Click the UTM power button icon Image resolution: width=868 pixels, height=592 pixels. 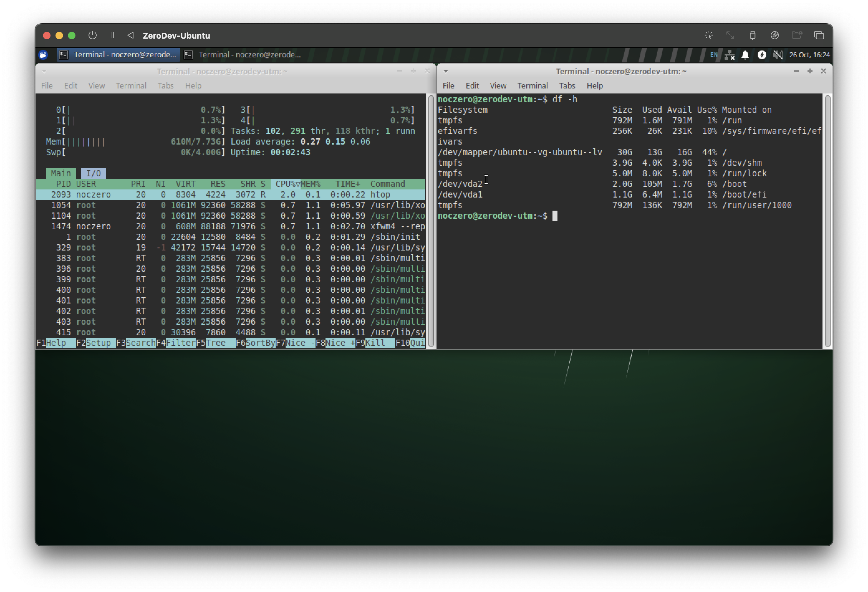pyautogui.click(x=92, y=36)
